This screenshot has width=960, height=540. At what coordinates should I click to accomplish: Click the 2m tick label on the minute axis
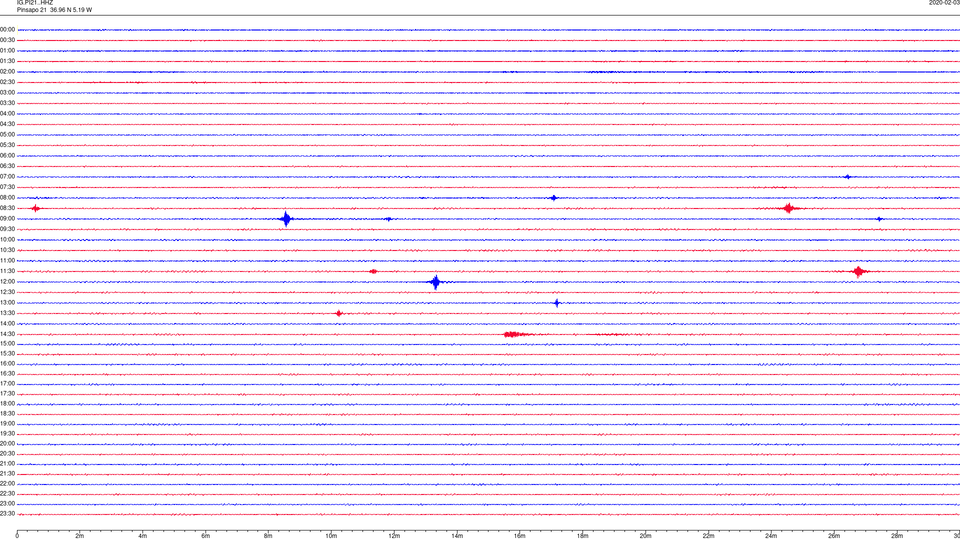[80, 536]
